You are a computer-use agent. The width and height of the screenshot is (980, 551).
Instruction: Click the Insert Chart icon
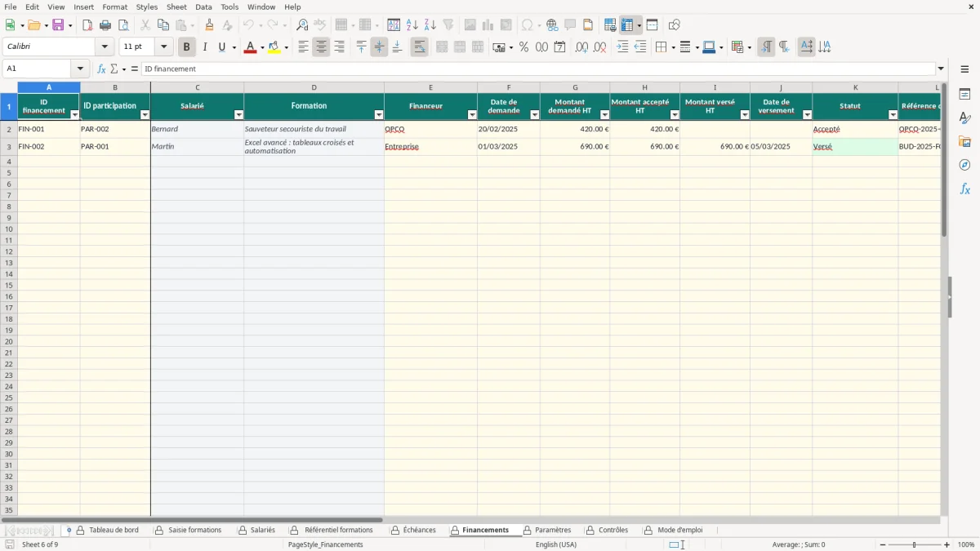click(488, 25)
